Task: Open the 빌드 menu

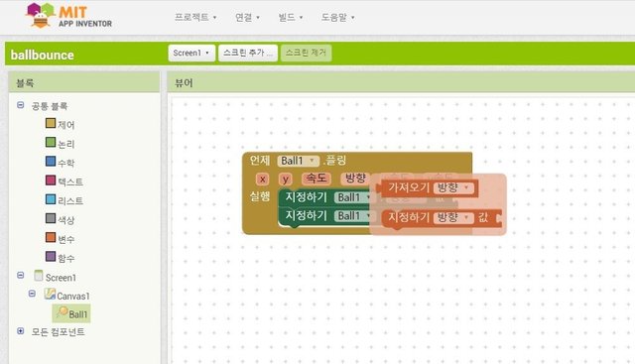Action: tap(291, 18)
